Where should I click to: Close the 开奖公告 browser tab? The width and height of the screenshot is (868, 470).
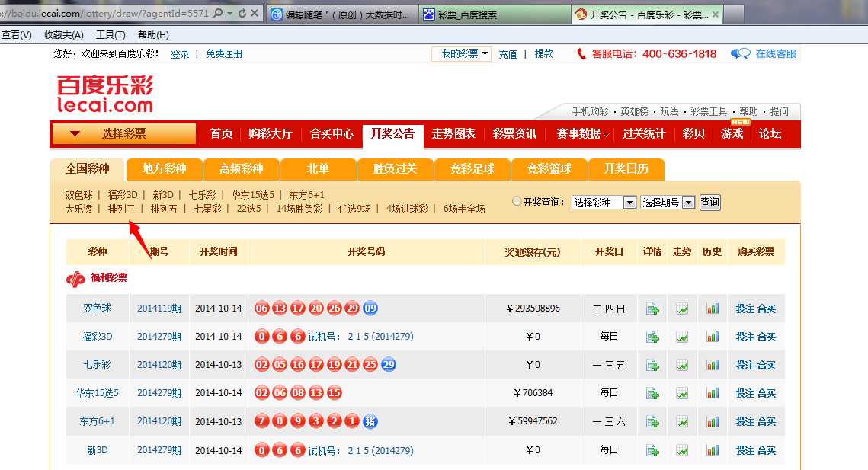(716, 14)
